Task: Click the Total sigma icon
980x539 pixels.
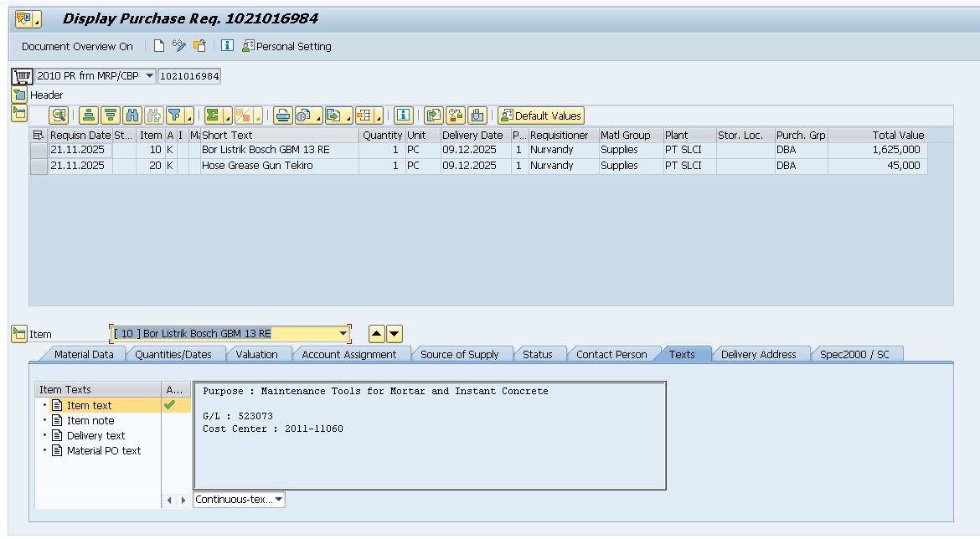Action: (214, 116)
